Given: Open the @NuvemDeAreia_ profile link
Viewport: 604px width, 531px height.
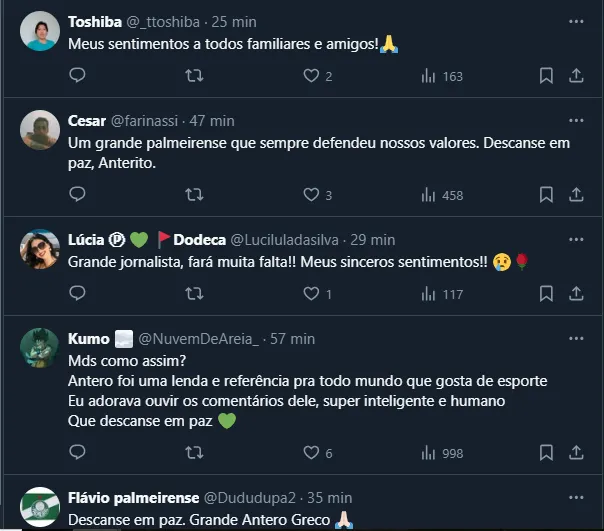Looking at the screenshot, I should tap(197, 339).
